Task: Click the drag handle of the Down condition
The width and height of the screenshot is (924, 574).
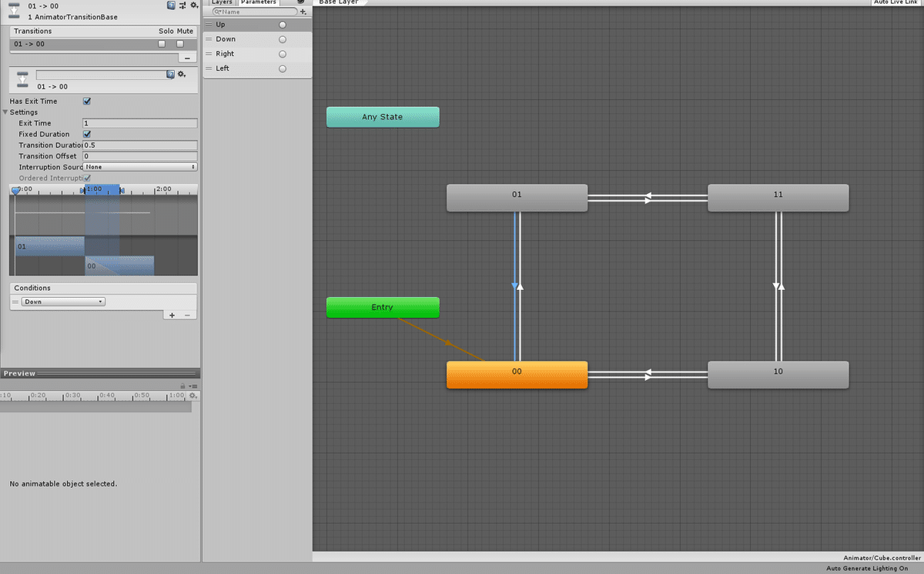Action: 15,302
